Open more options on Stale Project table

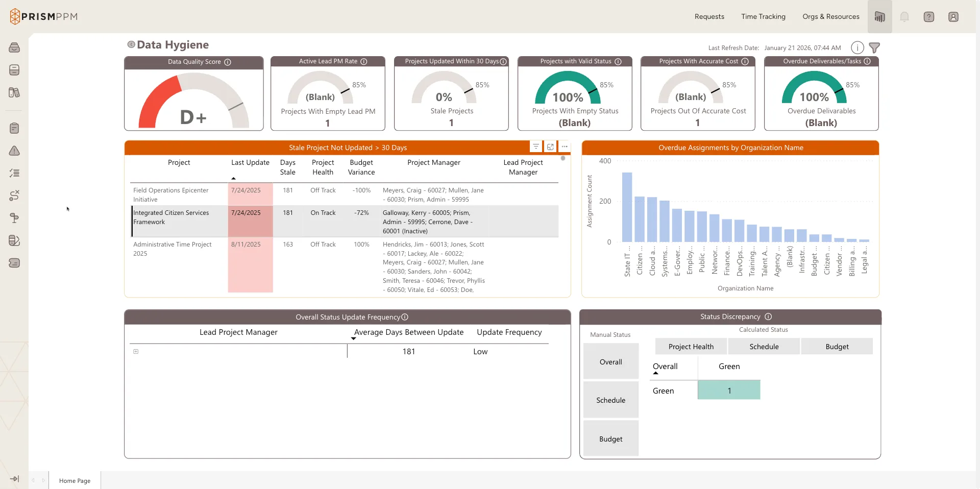click(x=565, y=146)
